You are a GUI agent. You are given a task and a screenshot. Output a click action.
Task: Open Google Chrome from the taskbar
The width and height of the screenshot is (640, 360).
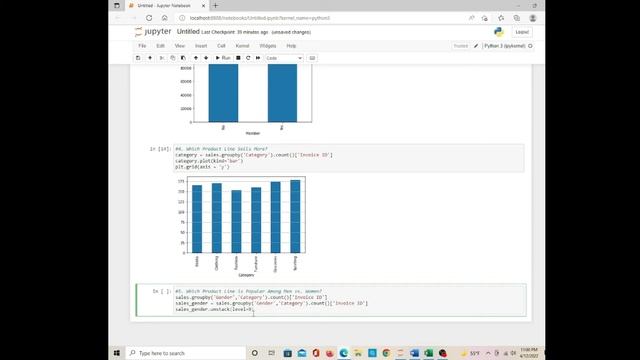pos(386,353)
